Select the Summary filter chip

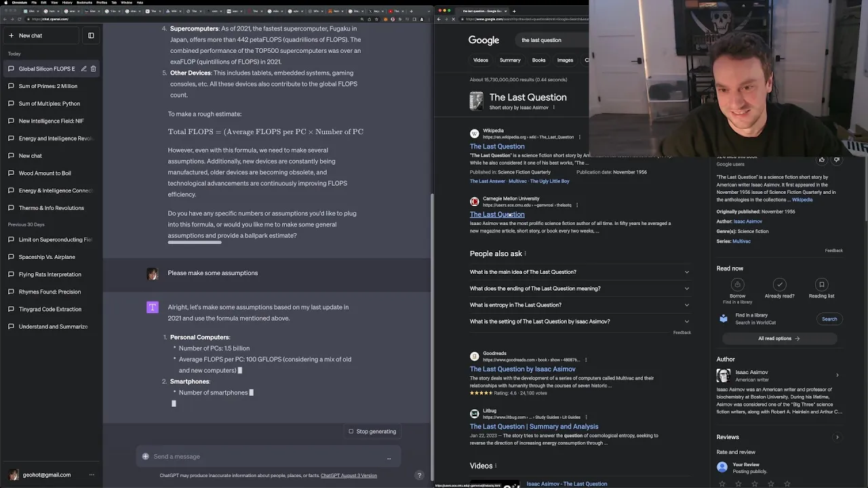[510, 60]
